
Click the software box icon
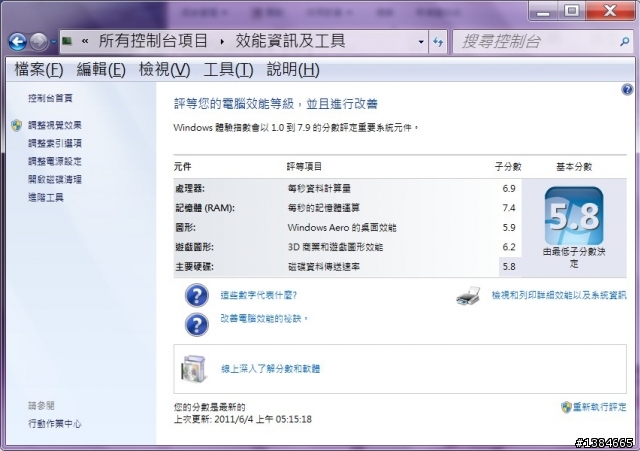point(194,369)
